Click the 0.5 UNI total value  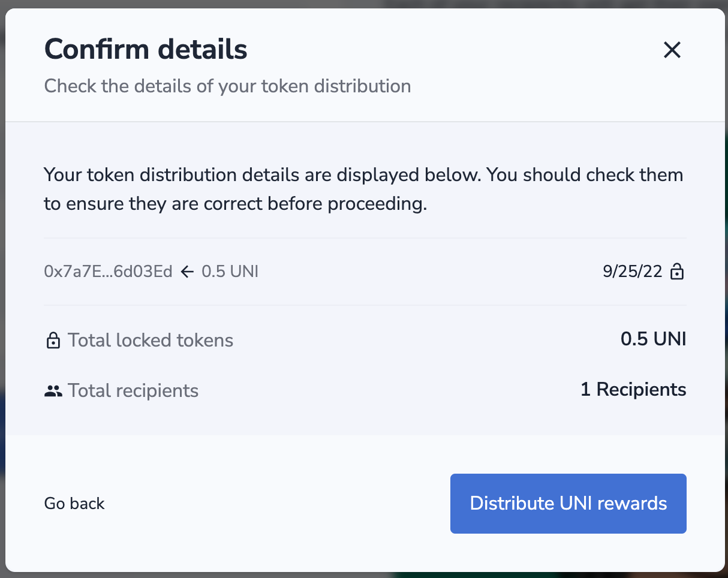pos(653,339)
